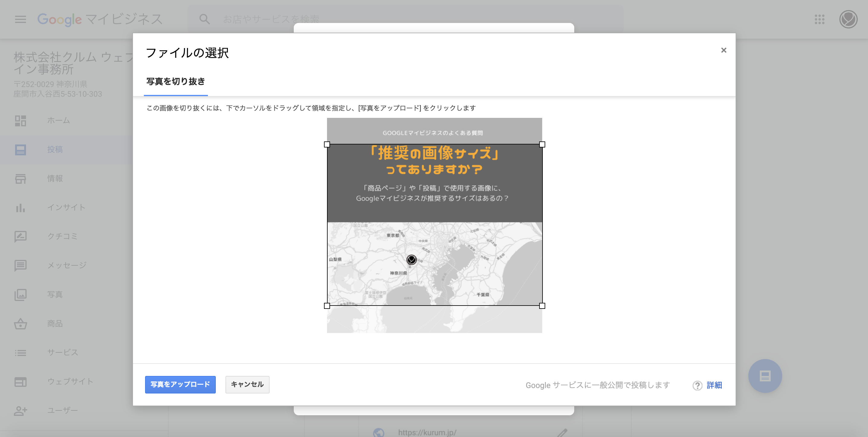Click the floating create post button
The width and height of the screenshot is (868, 437).
coord(765,376)
